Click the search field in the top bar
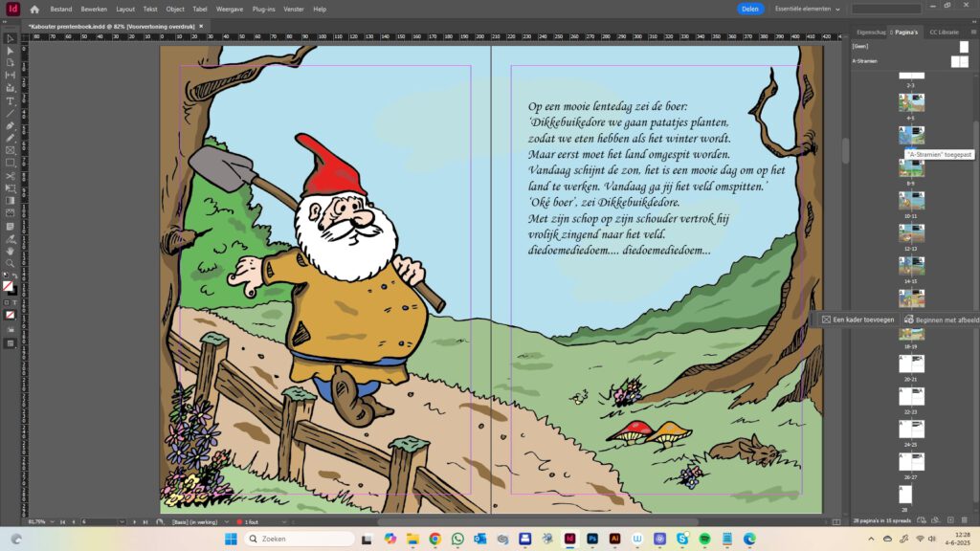The image size is (980, 551). (x=886, y=9)
